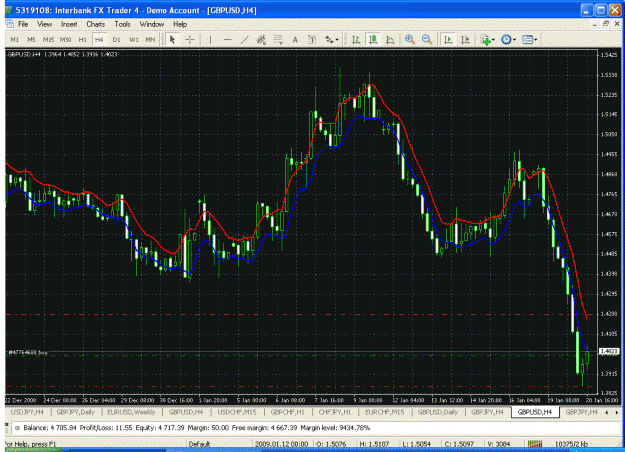
Task: Switch to the USDCHF,M15 chart tab
Action: click(x=237, y=412)
